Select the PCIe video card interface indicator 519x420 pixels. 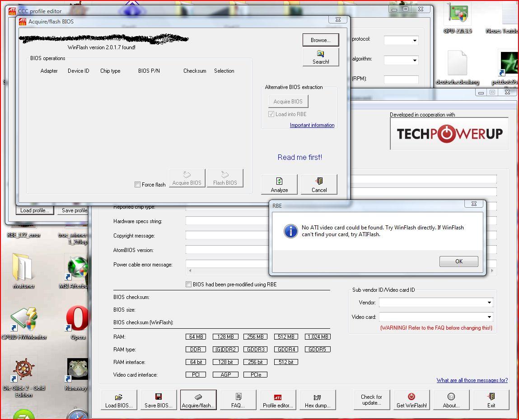coord(255,375)
